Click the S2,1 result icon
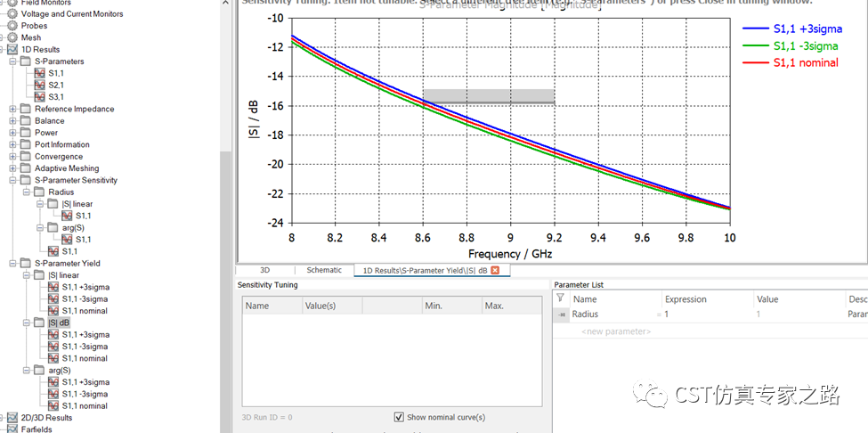 (x=40, y=85)
